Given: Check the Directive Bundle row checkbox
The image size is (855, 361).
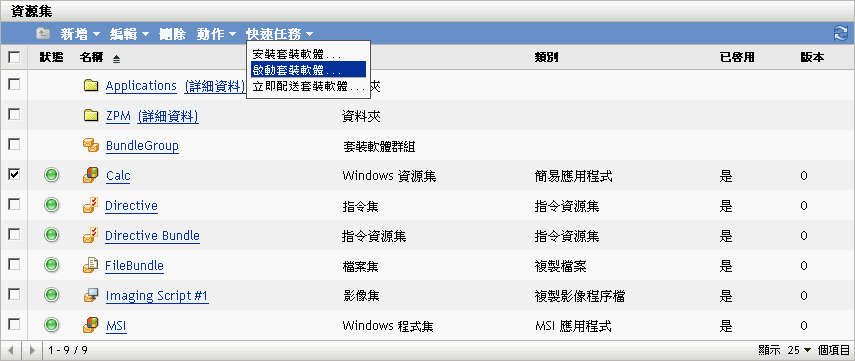Looking at the screenshot, I should (x=14, y=234).
